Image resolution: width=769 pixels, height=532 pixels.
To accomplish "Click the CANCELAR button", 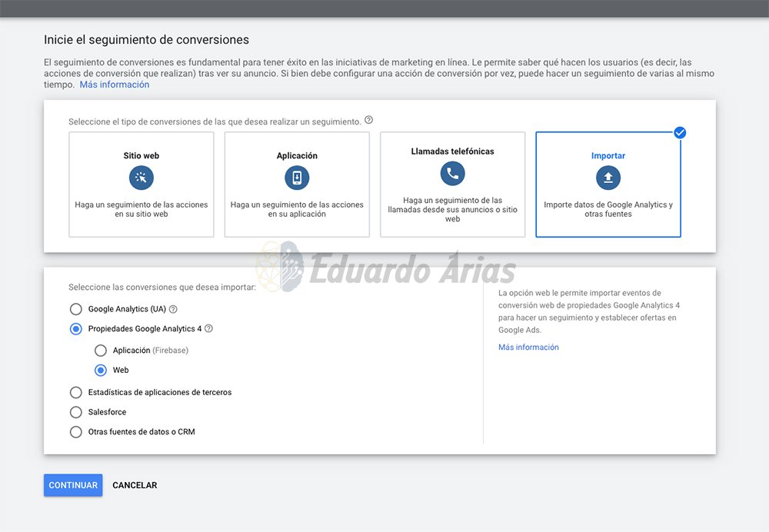I will [x=135, y=485].
